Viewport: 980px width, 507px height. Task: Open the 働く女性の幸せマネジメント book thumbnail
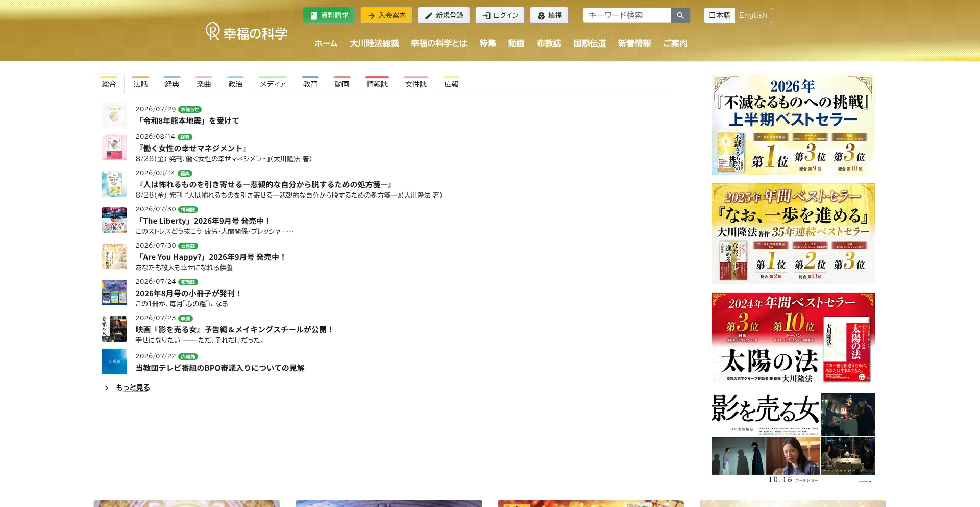click(x=114, y=148)
